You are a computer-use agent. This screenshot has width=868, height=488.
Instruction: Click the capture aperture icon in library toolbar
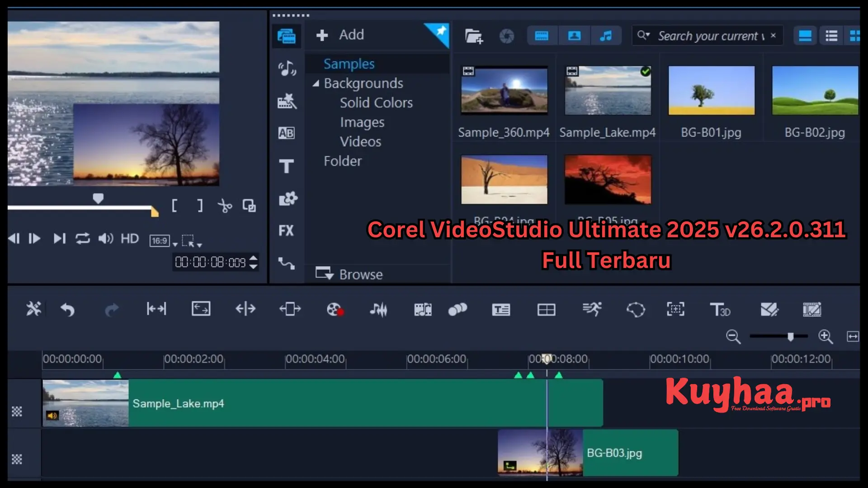[x=507, y=36]
